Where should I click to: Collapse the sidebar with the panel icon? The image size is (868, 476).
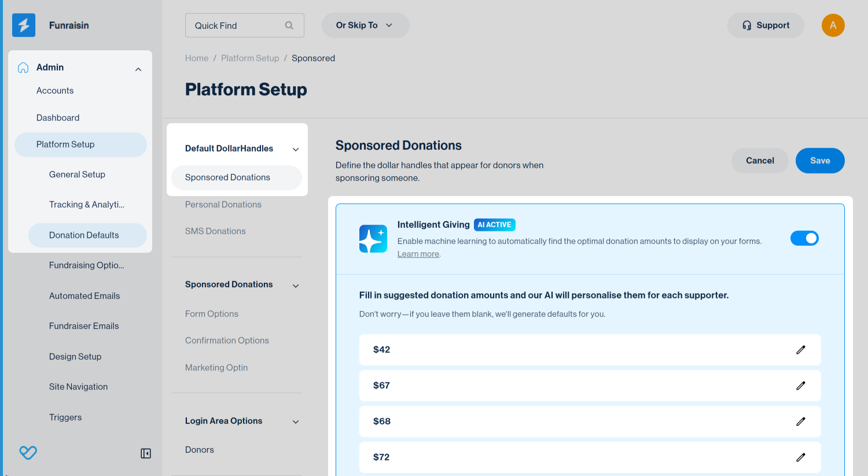coord(146,453)
